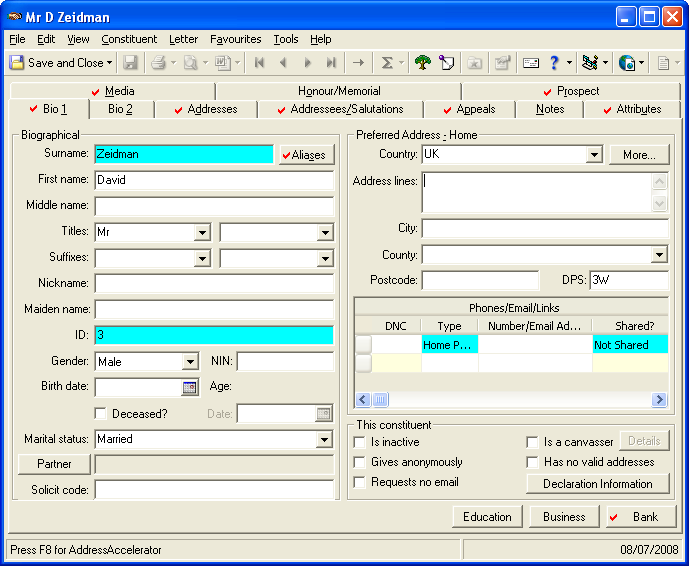Click the document page icon at toolbar end

(663, 63)
